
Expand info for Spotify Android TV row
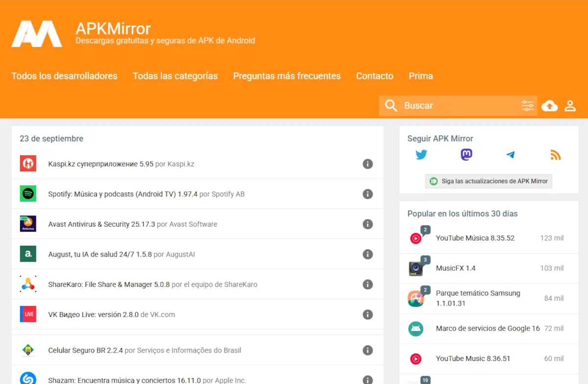coord(367,194)
